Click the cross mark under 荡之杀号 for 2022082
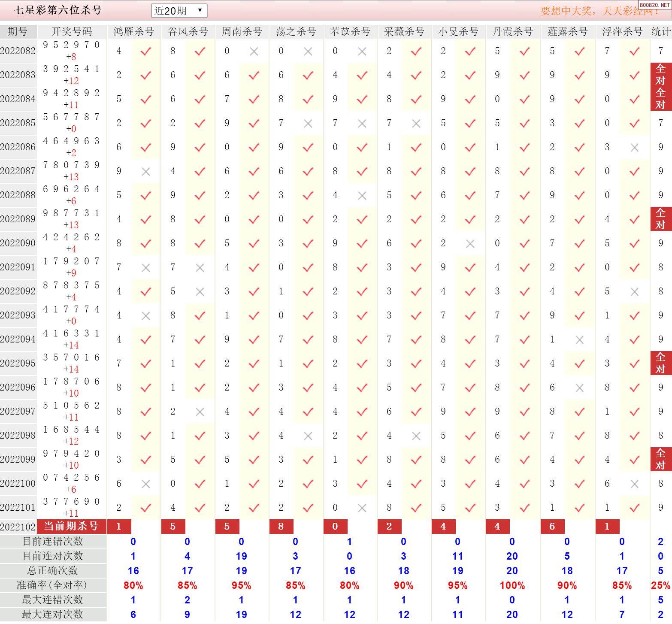 (x=308, y=51)
